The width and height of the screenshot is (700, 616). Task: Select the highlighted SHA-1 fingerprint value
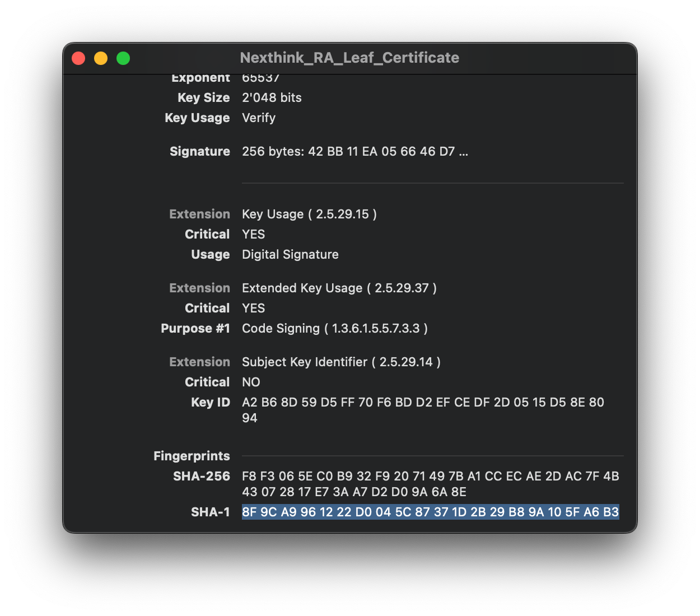[x=430, y=512]
